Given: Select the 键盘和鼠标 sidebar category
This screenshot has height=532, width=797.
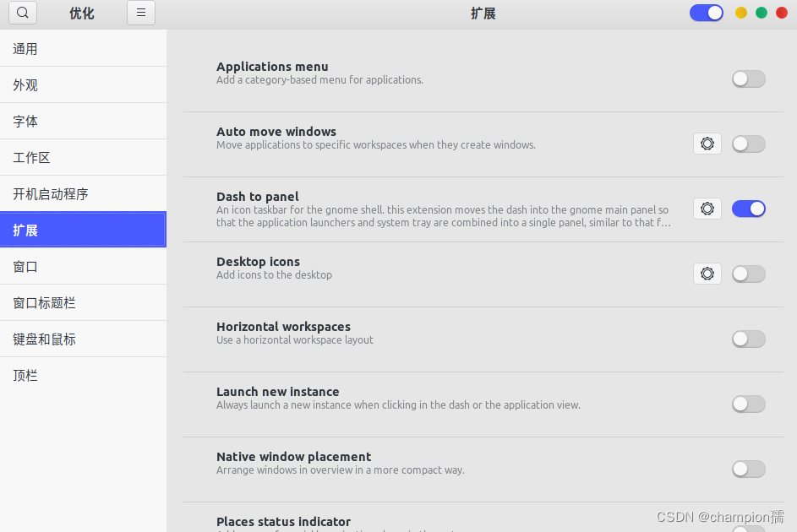Looking at the screenshot, I should (x=84, y=339).
